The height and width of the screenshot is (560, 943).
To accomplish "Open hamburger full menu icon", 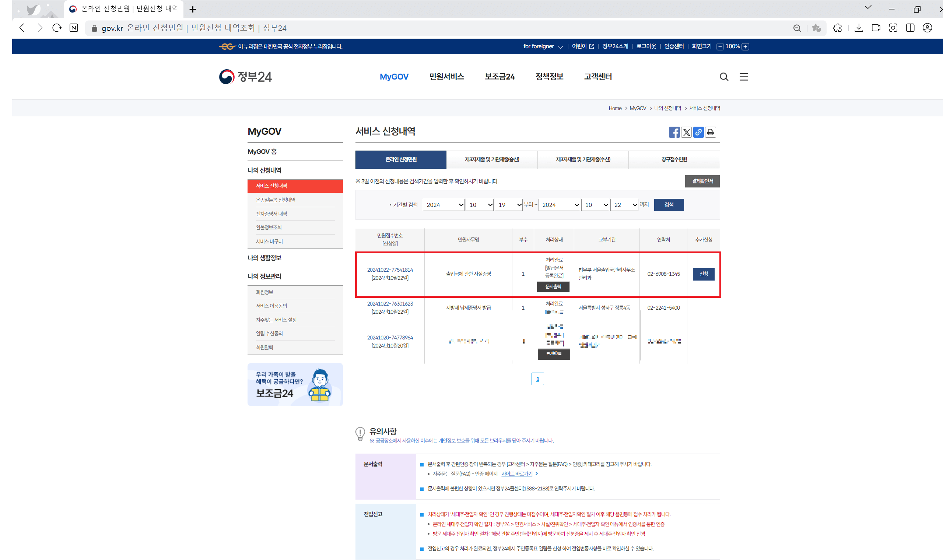I will [x=743, y=77].
